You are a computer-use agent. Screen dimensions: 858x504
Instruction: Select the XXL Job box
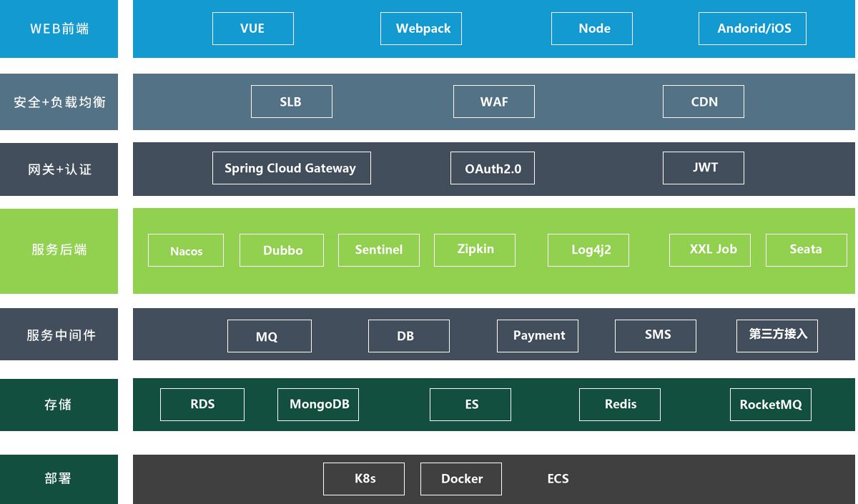tap(710, 250)
